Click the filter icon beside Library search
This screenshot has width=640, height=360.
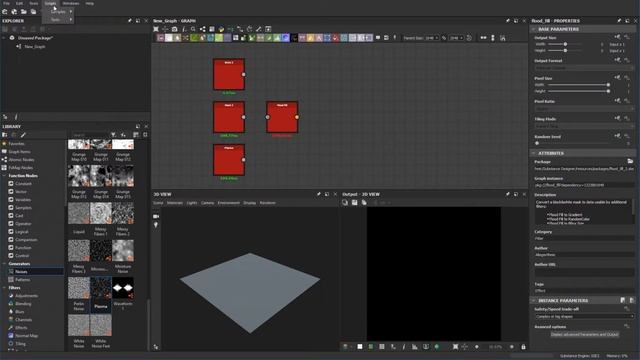[x=113, y=135]
